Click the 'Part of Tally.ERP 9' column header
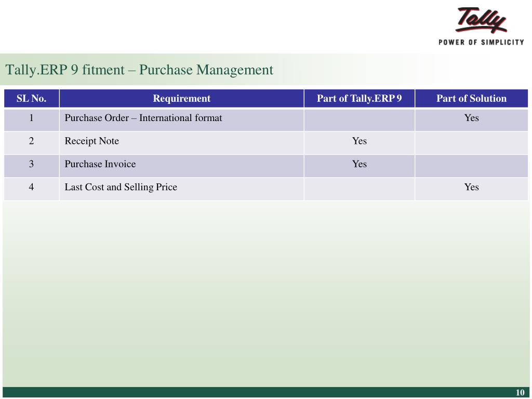Viewport: 532px width, 399px height. pos(360,98)
